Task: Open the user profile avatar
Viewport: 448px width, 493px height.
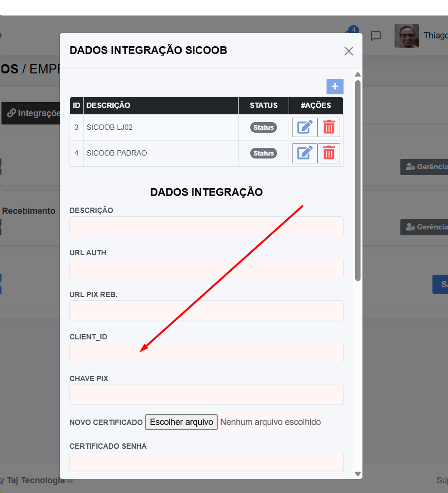Action: pyautogui.click(x=406, y=36)
